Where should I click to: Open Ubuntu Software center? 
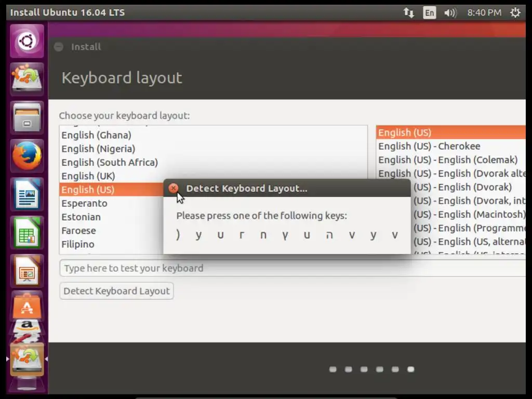click(27, 306)
